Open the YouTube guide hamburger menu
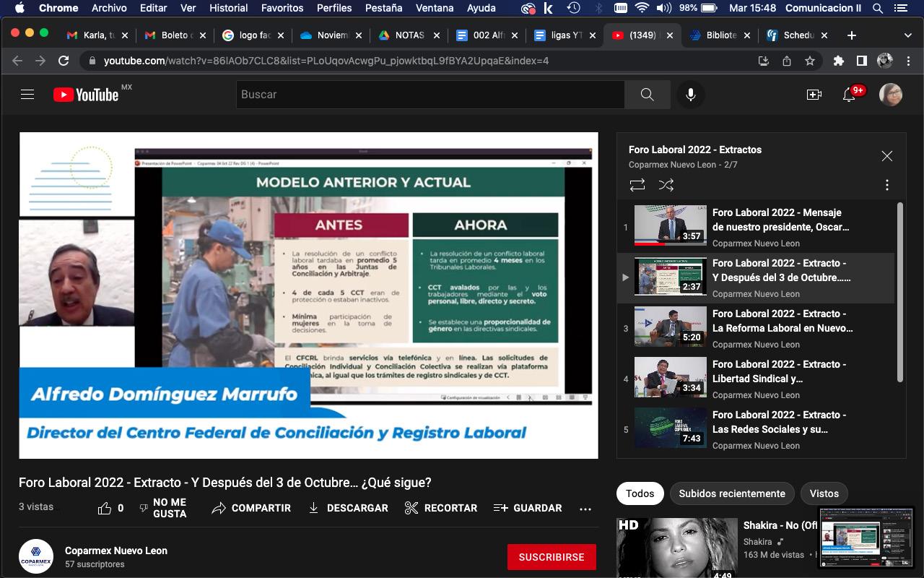924x578 pixels. (x=27, y=95)
